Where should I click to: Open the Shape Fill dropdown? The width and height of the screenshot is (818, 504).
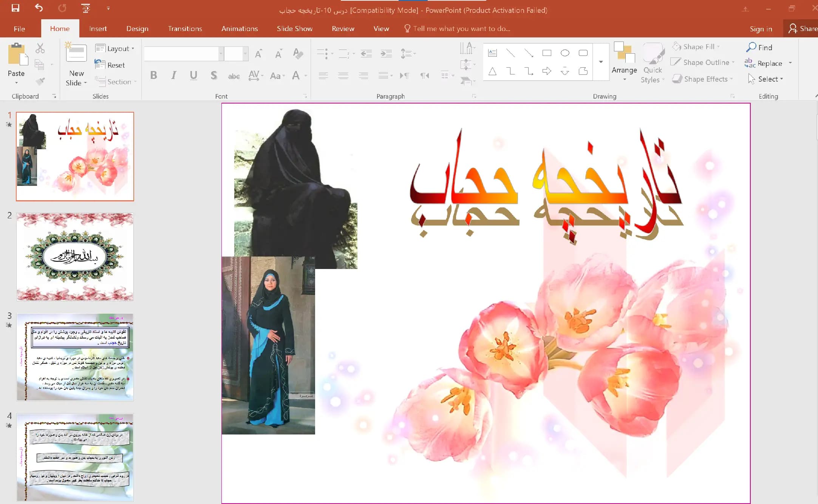pyautogui.click(x=696, y=46)
